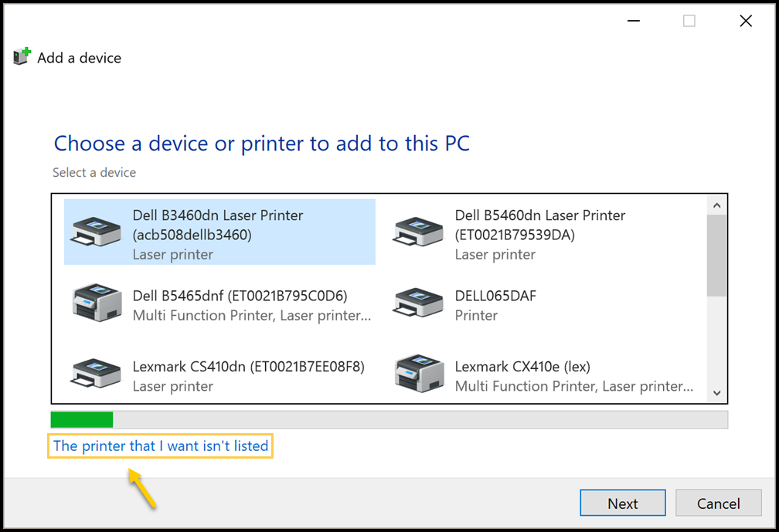
Task: Click the Next button
Action: 622,503
